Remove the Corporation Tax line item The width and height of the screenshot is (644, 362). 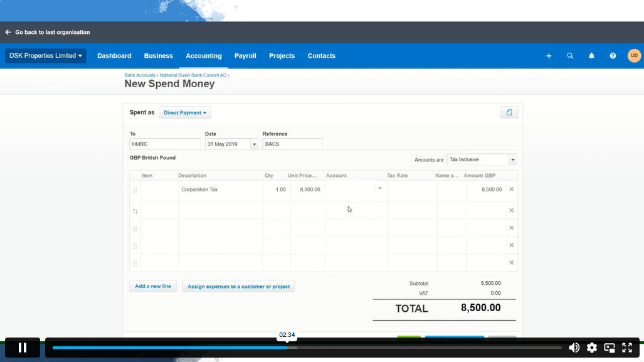pyautogui.click(x=511, y=189)
